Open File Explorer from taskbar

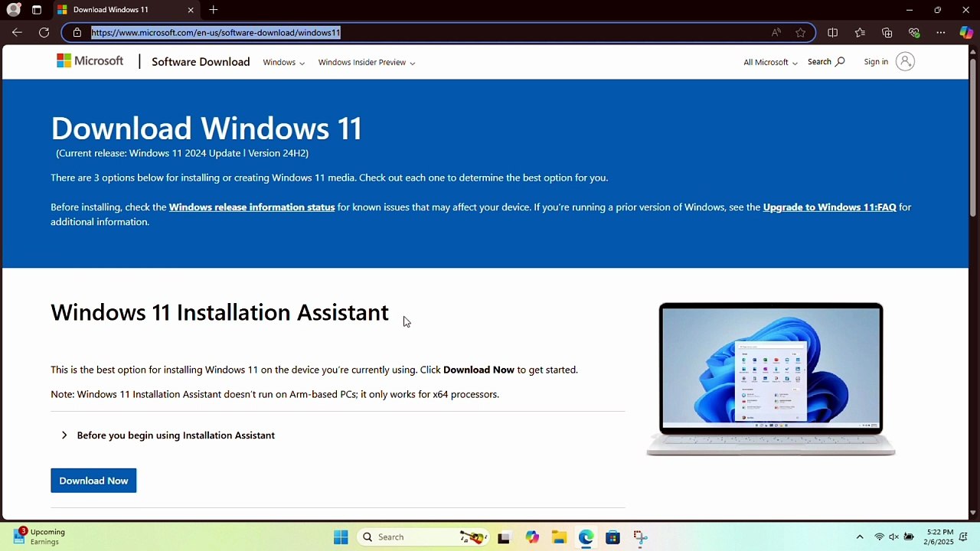click(559, 537)
